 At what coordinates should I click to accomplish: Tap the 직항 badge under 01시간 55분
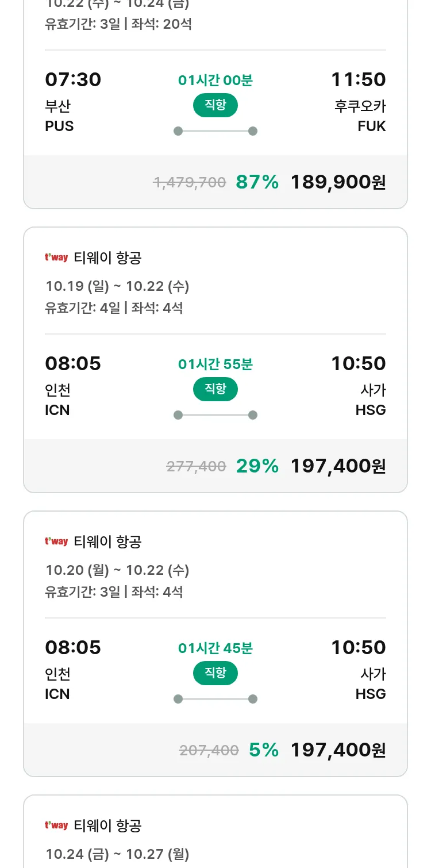click(215, 389)
